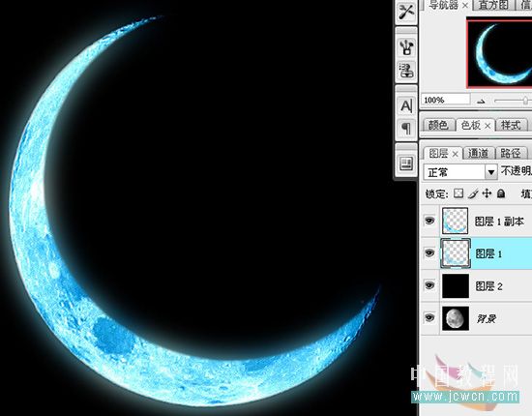Screen dimensions: 532x416
Task: Switch to the 通道 tab
Action: tap(478, 154)
